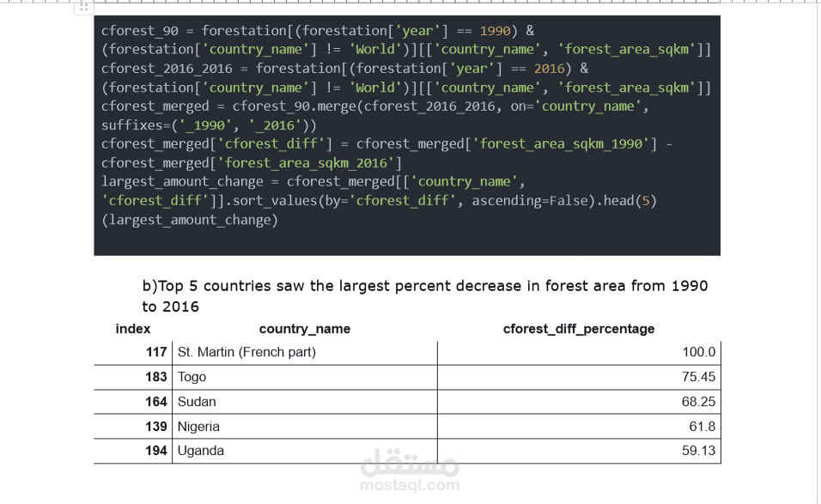
Task: Click the percentage value 68.25
Action: (698, 402)
